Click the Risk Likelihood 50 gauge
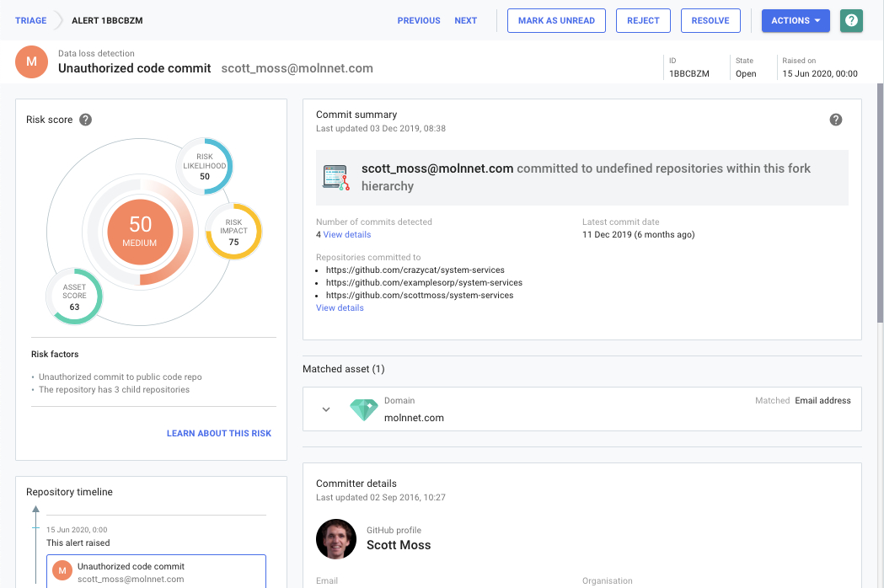 point(204,166)
